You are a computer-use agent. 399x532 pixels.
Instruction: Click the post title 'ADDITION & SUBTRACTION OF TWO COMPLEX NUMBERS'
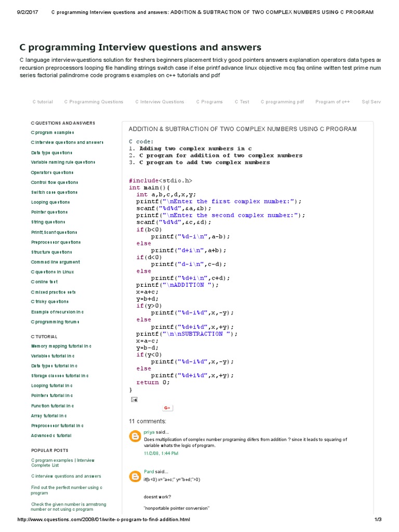tap(243, 129)
